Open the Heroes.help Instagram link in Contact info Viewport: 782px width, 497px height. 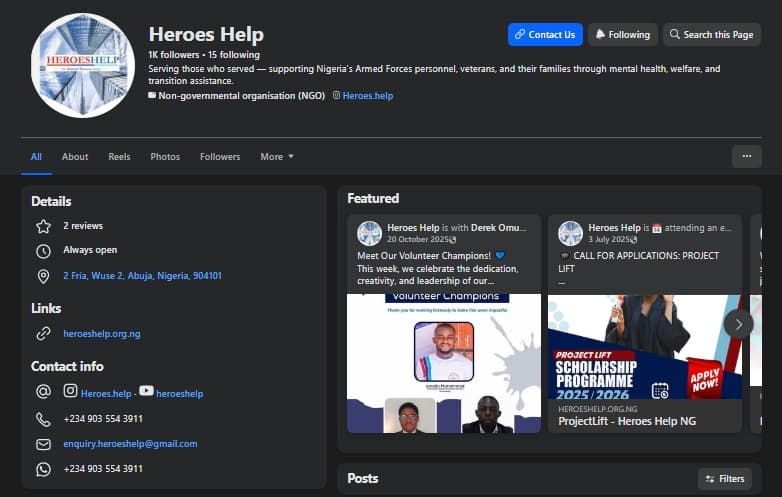click(x=106, y=394)
